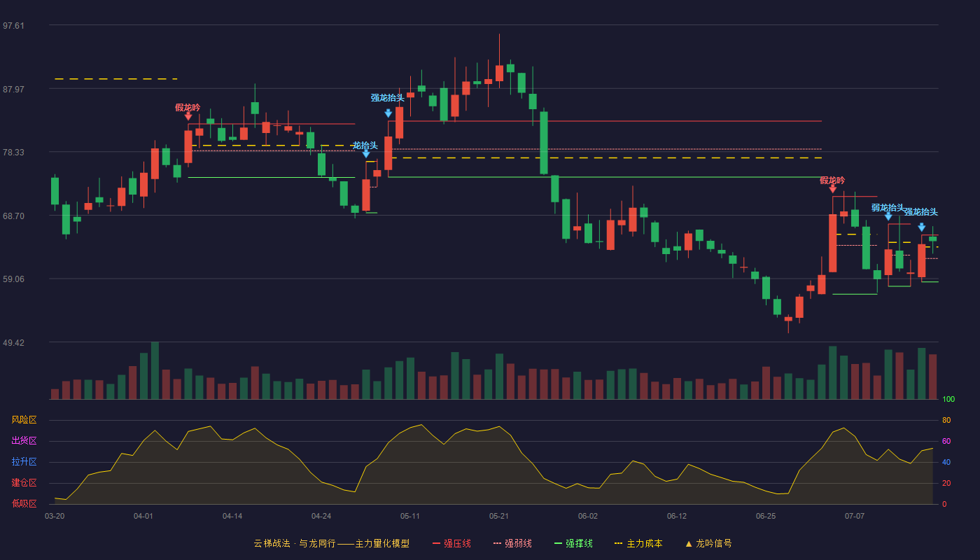Click blue arrow under 龙抬头 signal
Screen dimensions: 980x560
coord(366,154)
